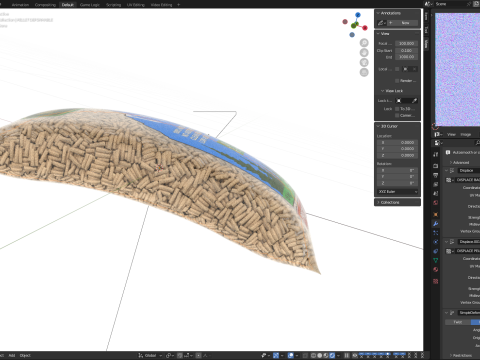Click the Clip Start value field
The image size is (480, 360).
coord(406,50)
